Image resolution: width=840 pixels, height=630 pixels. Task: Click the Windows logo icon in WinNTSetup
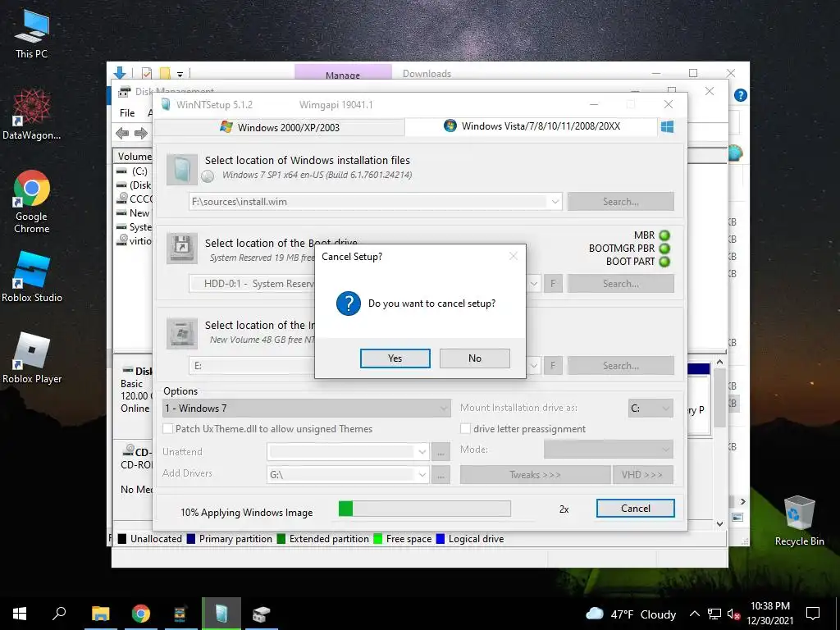click(x=667, y=127)
